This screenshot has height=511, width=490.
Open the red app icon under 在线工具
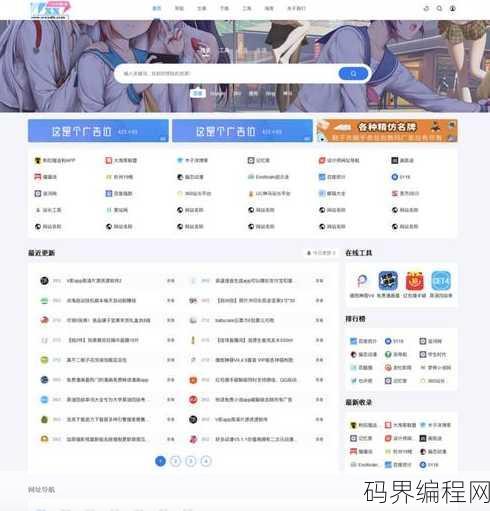pyautogui.click(x=415, y=281)
